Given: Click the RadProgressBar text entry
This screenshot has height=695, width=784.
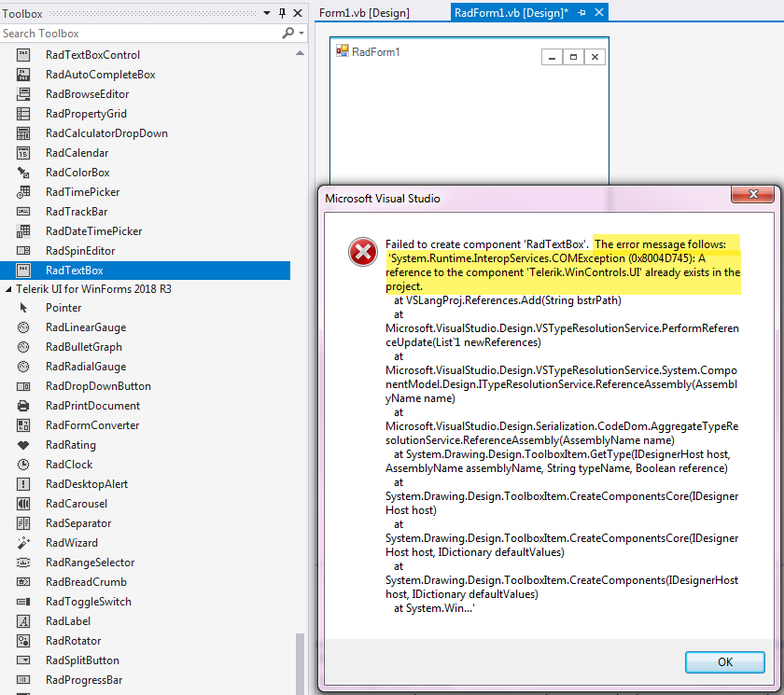Looking at the screenshot, I should pos(84,680).
